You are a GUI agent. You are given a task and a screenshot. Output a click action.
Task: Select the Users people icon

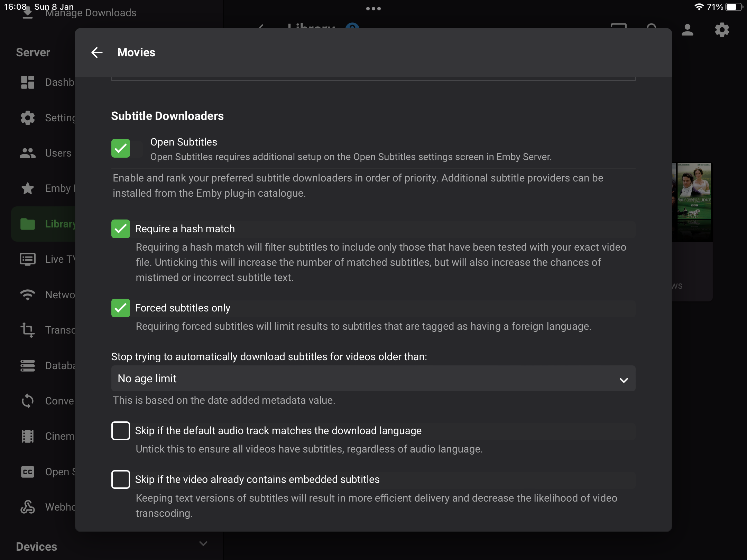[28, 153]
